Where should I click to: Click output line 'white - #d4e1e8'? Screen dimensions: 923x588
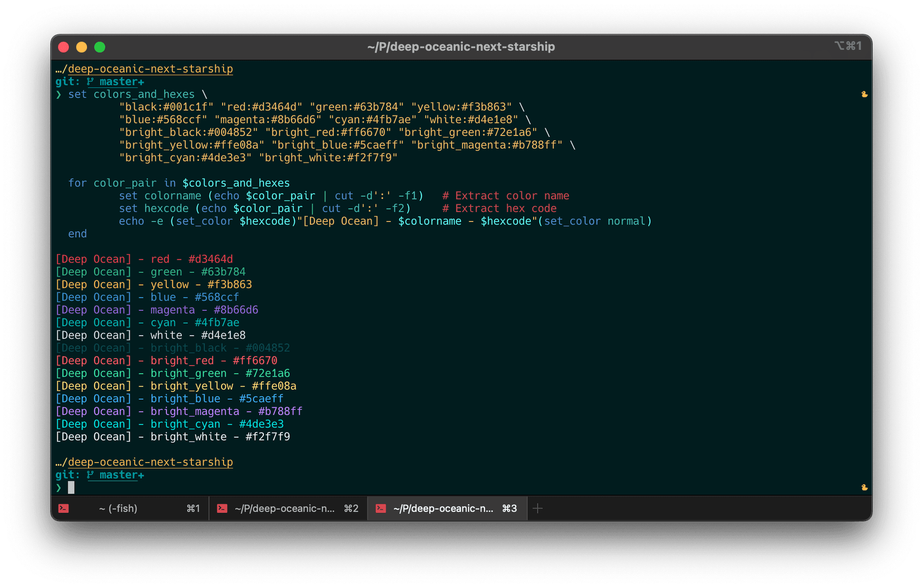150,335
